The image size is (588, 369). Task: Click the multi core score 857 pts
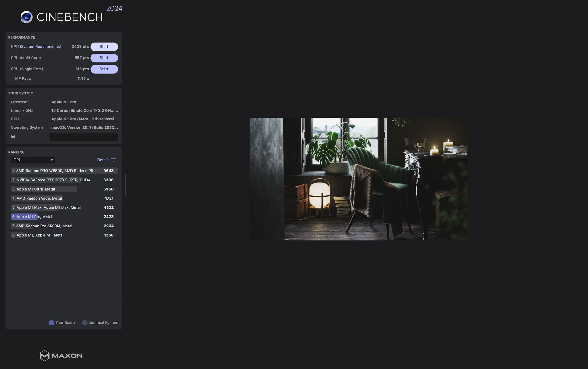[x=82, y=58]
